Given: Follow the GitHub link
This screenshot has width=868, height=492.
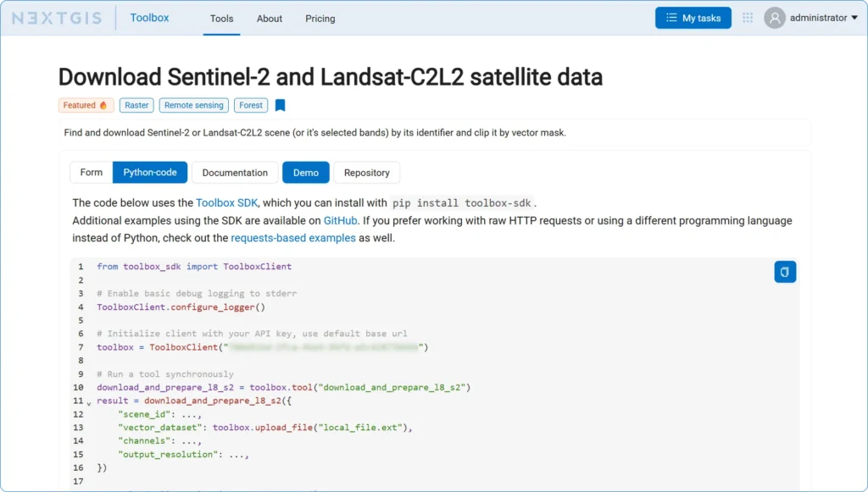Looking at the screenshot, I should 340,220.
